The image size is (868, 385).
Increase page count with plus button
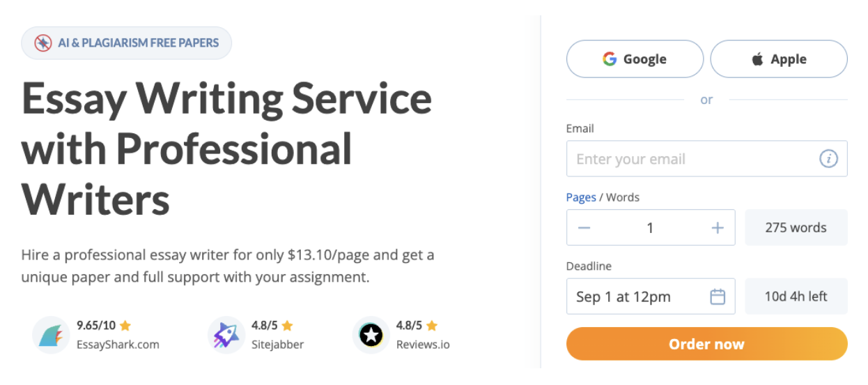(x=718, y=228)
